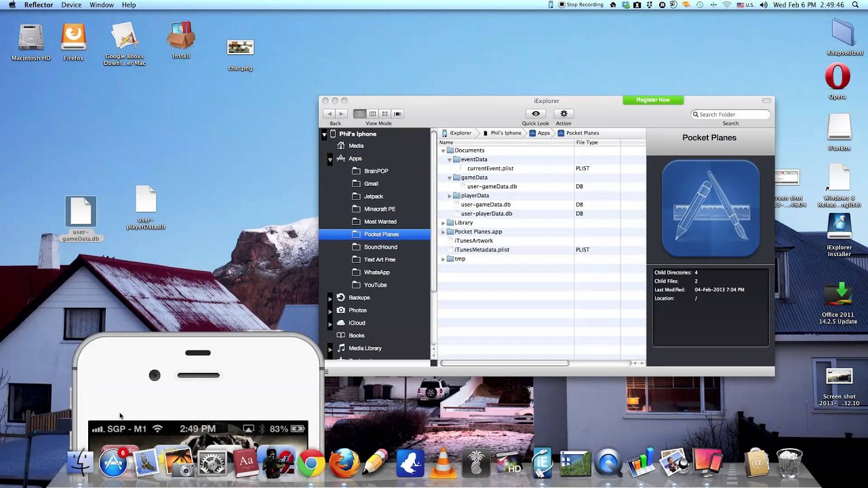
Task: Open the Window menu
Action: click(x=102, y=5)
